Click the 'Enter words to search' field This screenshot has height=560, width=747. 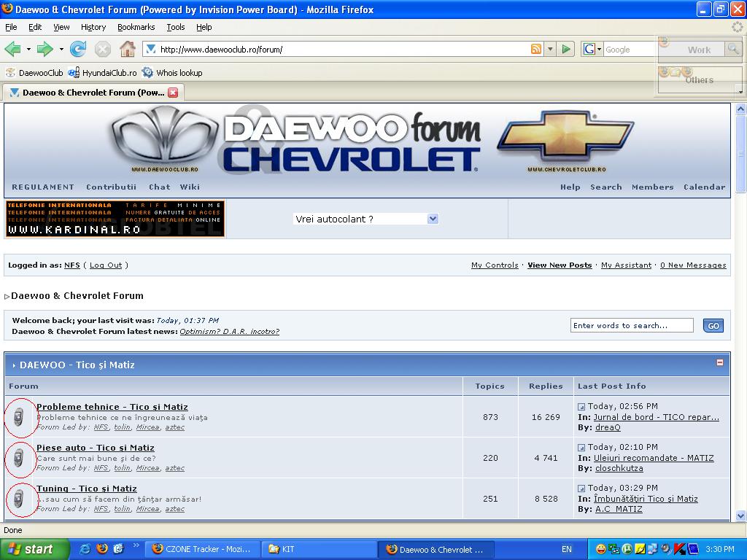[631, 326]
